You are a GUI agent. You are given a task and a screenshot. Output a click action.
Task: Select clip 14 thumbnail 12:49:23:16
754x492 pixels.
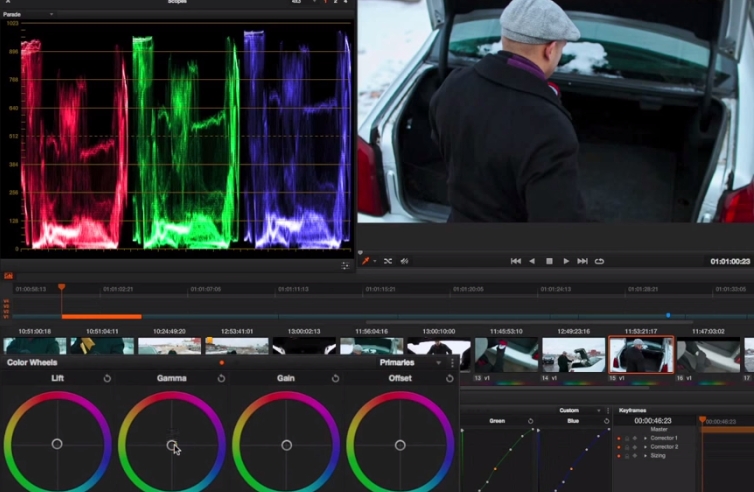coord(573,355)
